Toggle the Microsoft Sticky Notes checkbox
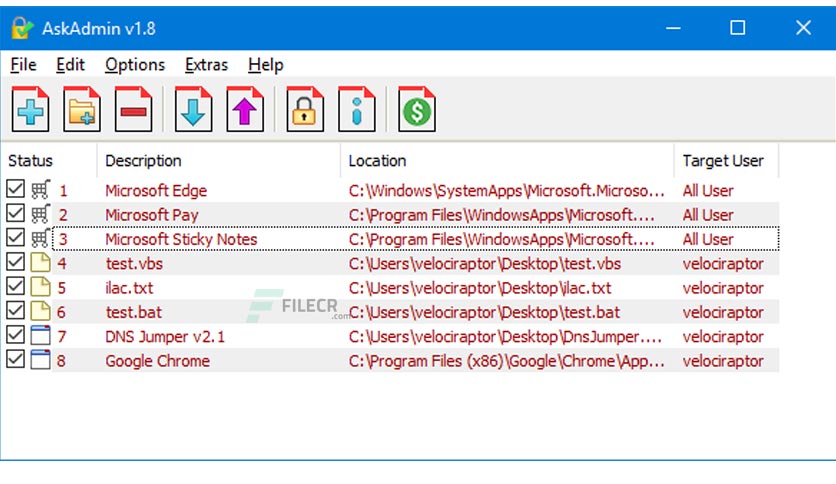Image resolution: width=836 pixels, height=484 pixels. tap(15, 237)
